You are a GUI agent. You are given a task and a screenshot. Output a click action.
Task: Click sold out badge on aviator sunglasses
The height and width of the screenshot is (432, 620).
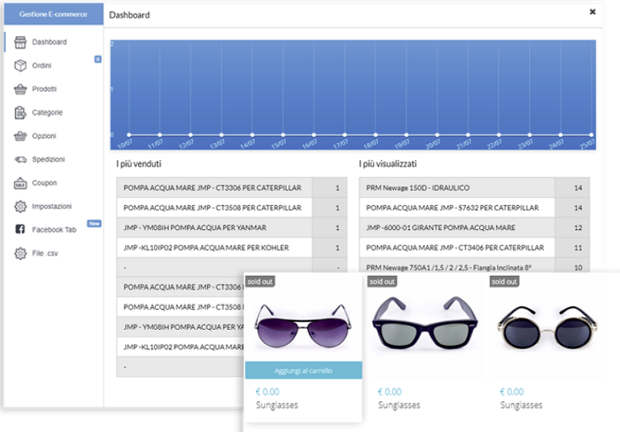(x=260, y=281)
